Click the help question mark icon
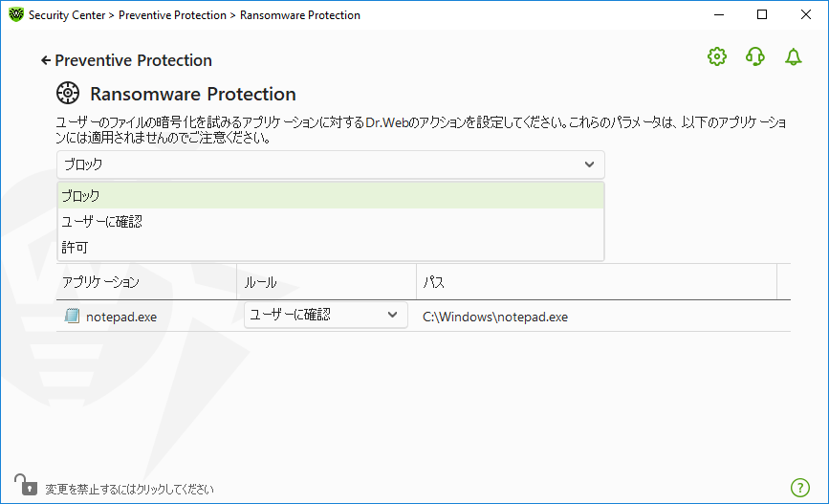 point(800,487)
